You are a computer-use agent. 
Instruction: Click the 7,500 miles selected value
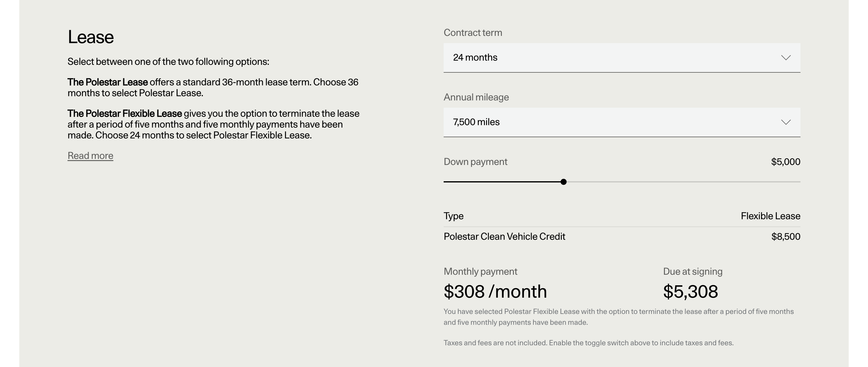pyautogui.click(x=476, y=122)
